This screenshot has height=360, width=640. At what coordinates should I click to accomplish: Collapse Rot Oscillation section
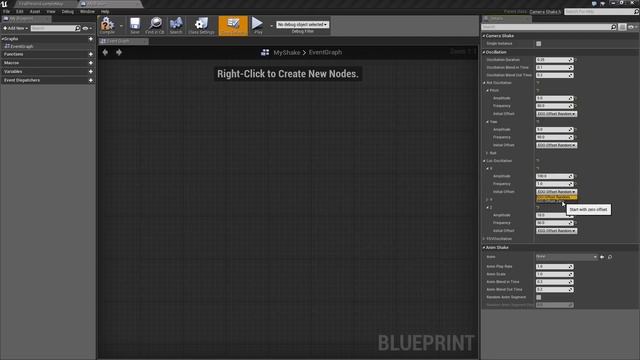pyautogui.click(x=484, y=83)
